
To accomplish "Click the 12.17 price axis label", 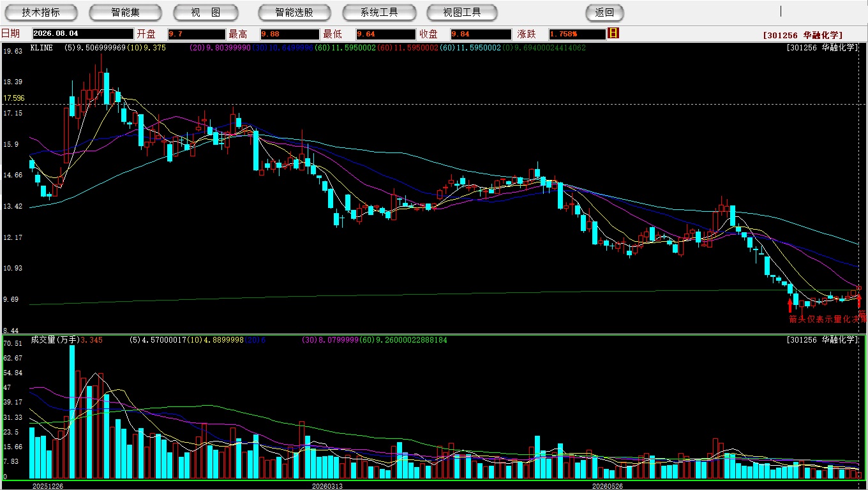I will [13, 237].
